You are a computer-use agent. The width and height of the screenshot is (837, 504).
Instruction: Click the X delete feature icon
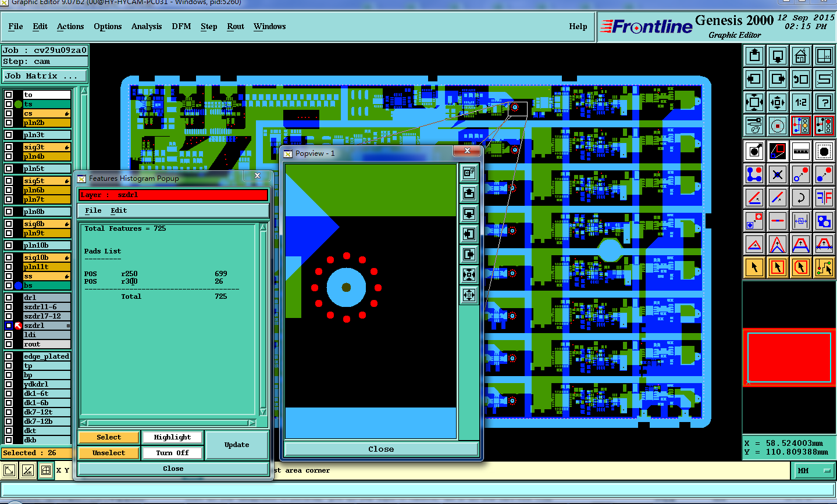pos(778,174)
